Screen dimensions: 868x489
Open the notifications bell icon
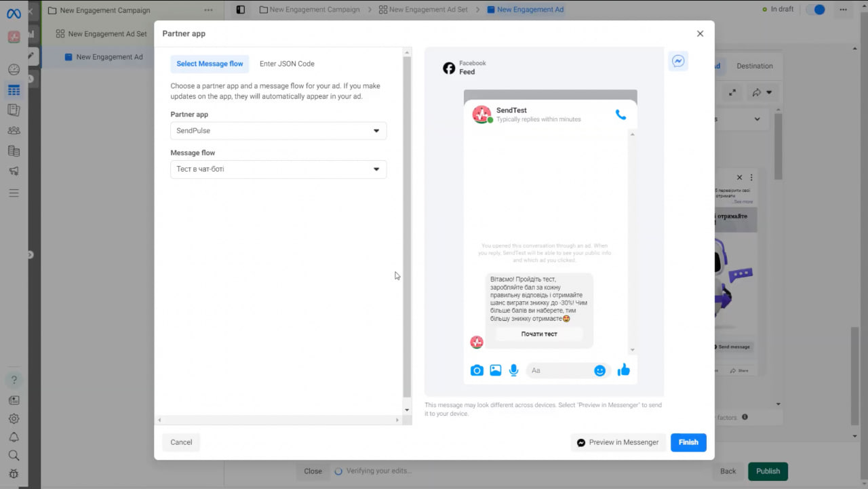[14, 437]
